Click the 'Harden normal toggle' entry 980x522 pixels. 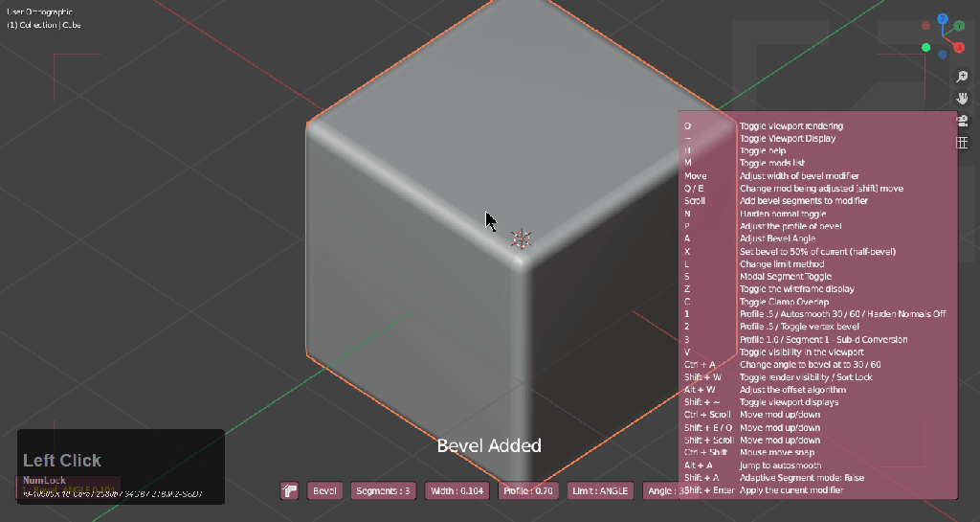pos(784,214)
